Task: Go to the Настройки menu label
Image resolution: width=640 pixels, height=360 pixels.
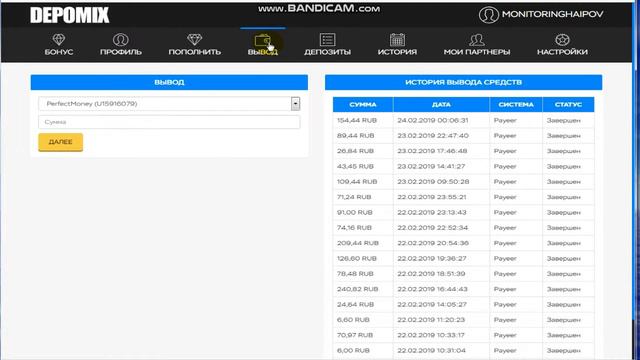Action: point(562,52)
